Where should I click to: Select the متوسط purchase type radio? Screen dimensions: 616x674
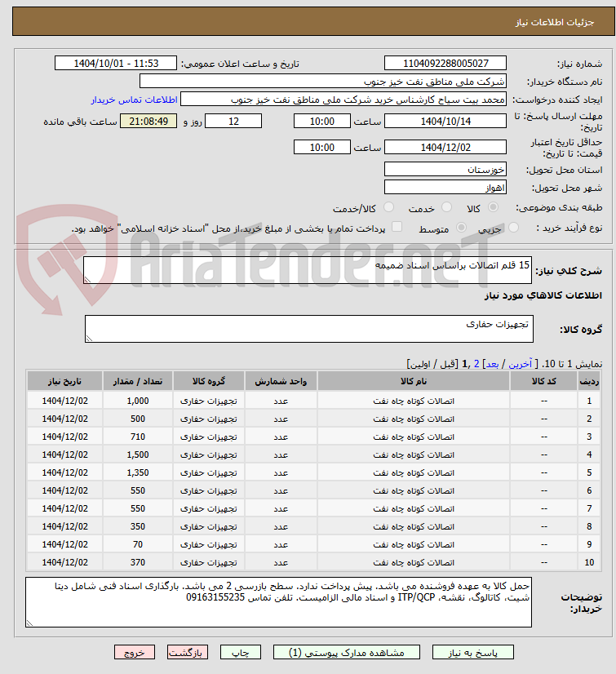point(461,228)
